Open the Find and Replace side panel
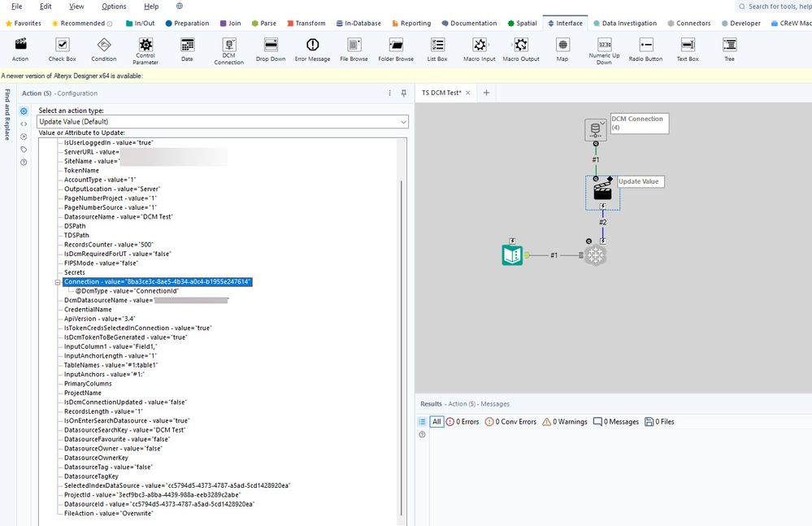This screenshot has height=526, width=812. pos(7,115)
